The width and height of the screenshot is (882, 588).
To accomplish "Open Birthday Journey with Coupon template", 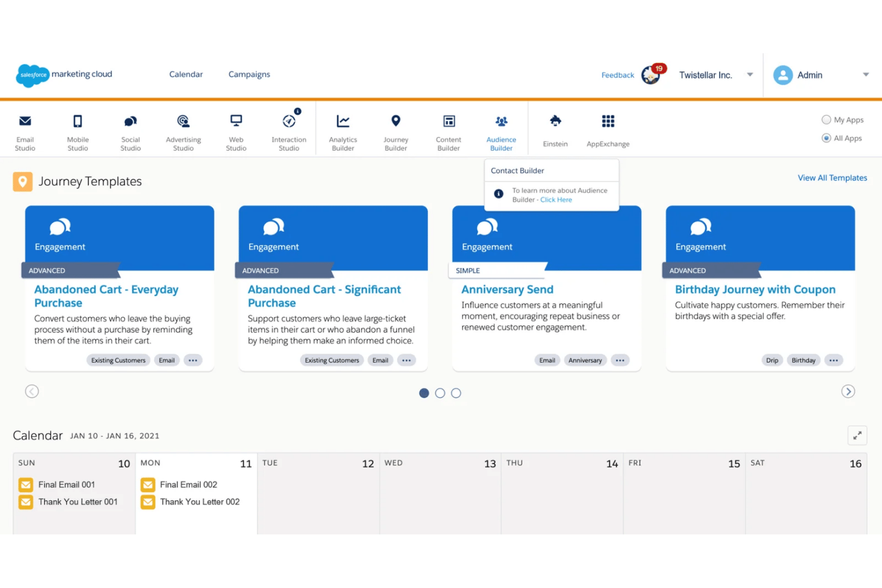I will click(x=755, y=290).
